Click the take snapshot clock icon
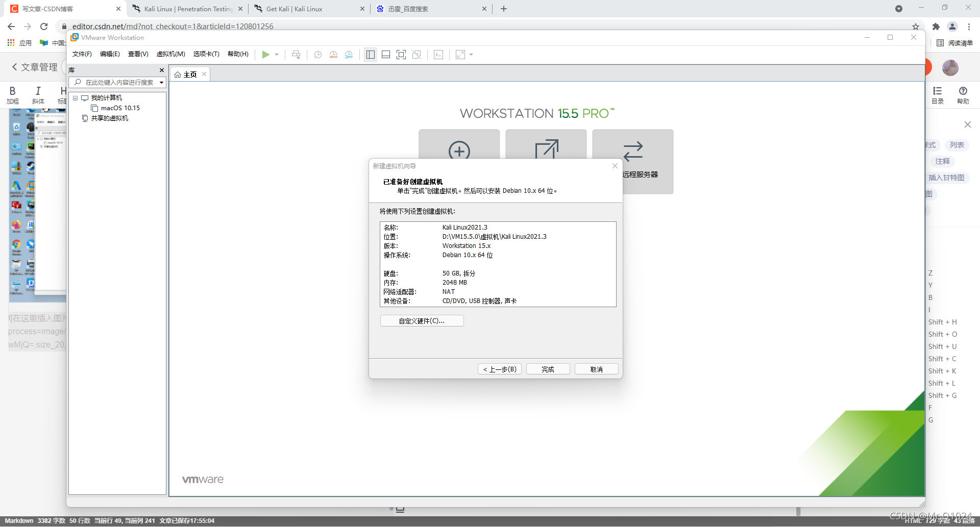Image resolution: width=980 pixels, height=527 pixels. click(x=317, y=55)
